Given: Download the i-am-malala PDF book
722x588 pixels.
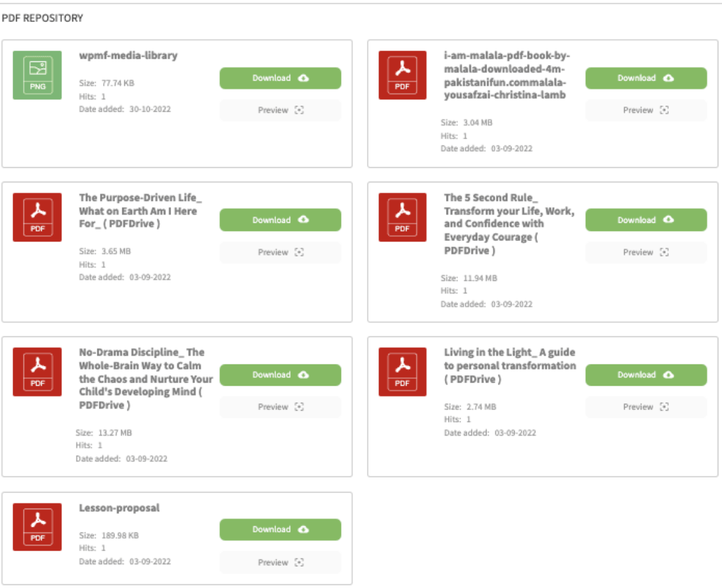Looking at the screenshot, I should [646, 78].
